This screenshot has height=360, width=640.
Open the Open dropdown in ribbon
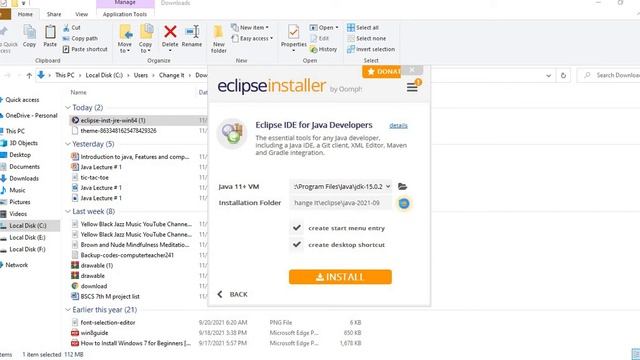click(x=324, y=27)
